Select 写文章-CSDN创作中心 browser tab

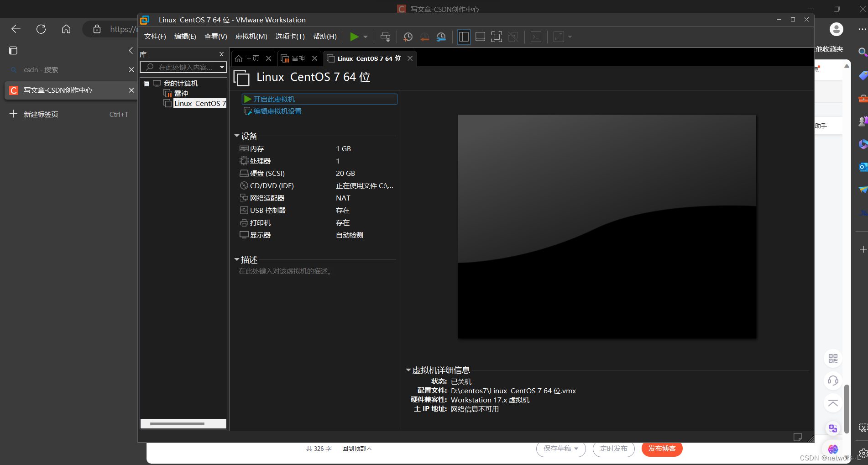71,90
